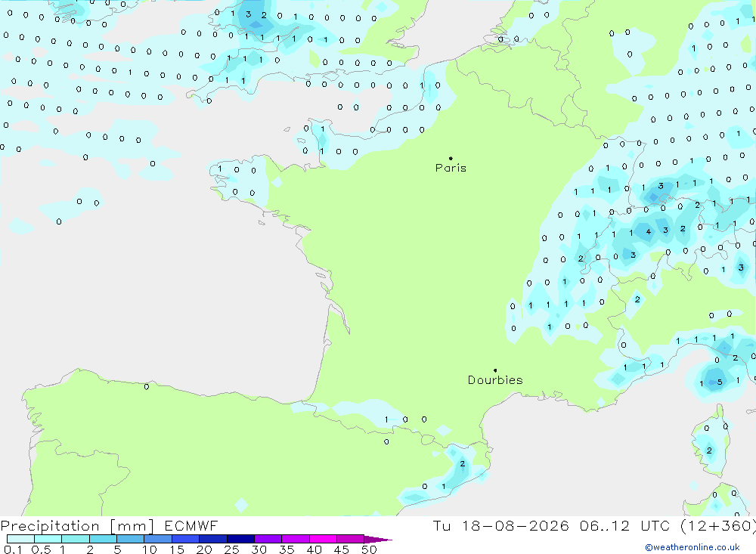Click the 06..12 UTC time range text

click(624, 525)
